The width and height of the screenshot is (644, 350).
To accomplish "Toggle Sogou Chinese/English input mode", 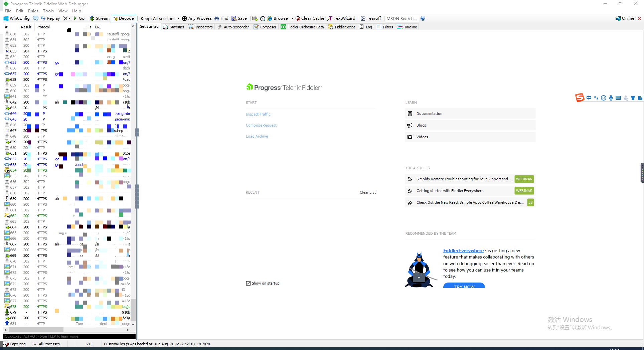I will [x=589, y=98].
